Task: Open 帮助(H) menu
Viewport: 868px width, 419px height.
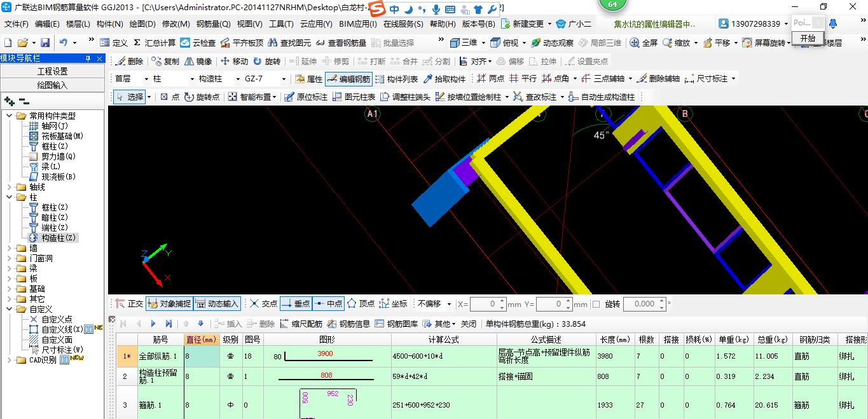Action: (x=443, y=24)
